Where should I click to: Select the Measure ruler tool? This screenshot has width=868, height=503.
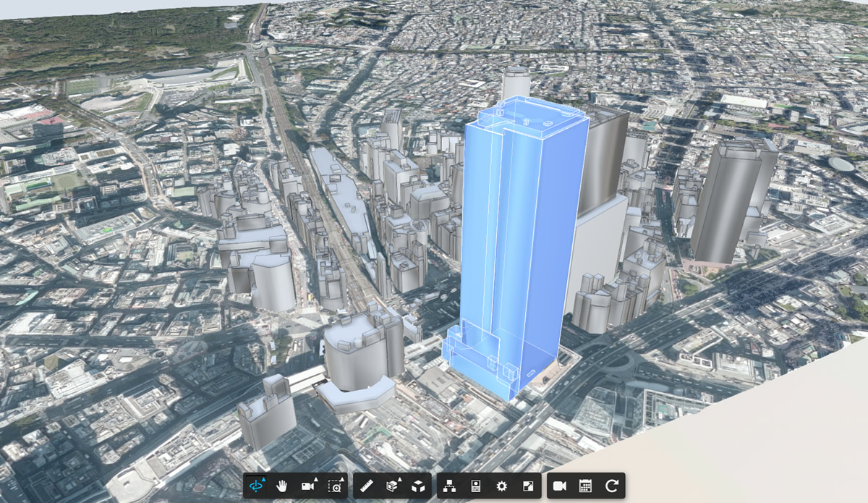pos(368,484)
